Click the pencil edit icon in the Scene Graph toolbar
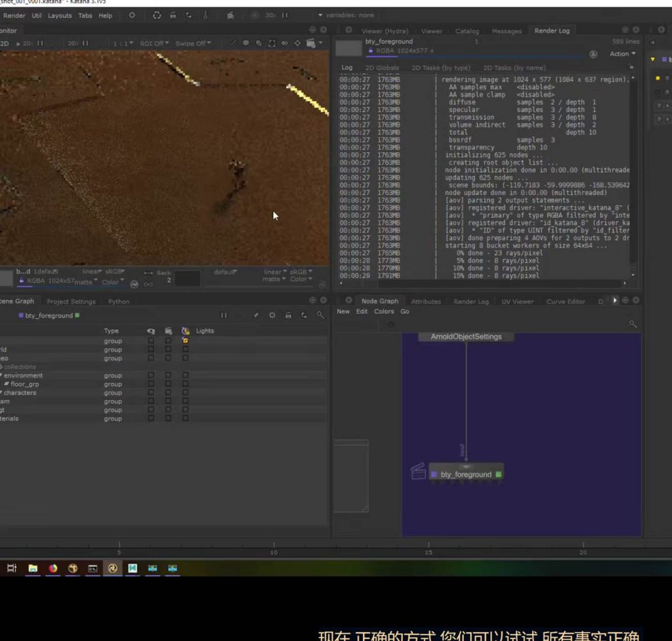This screenshot has height=641, width=672. coord(256,316)
